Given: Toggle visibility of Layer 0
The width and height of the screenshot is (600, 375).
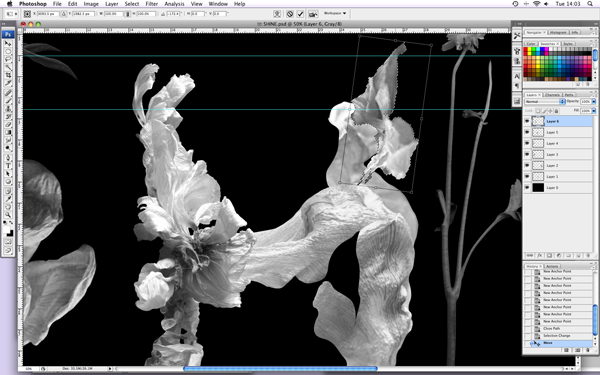Looking at the screenshot, I should click(x=527, y=188).
